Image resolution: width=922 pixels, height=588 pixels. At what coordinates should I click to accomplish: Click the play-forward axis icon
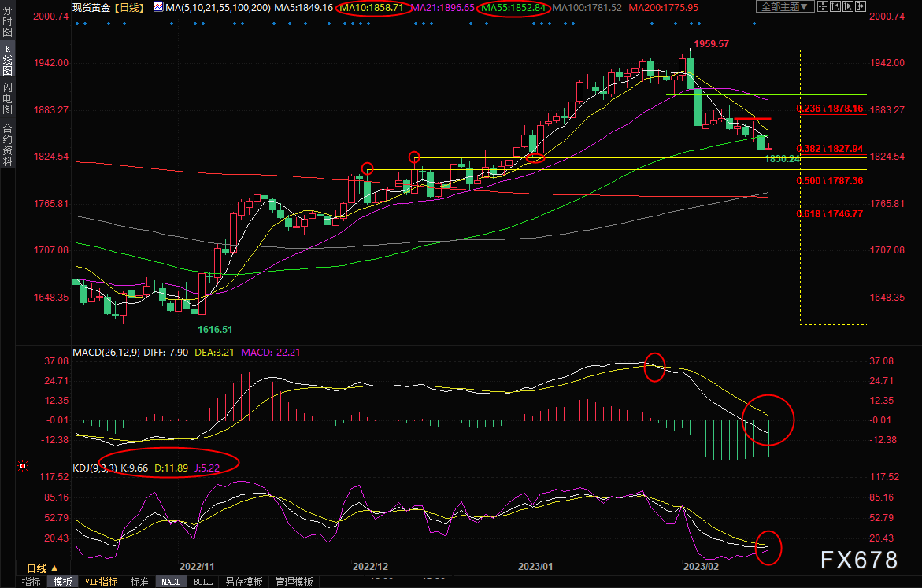[x=848, y=7]
